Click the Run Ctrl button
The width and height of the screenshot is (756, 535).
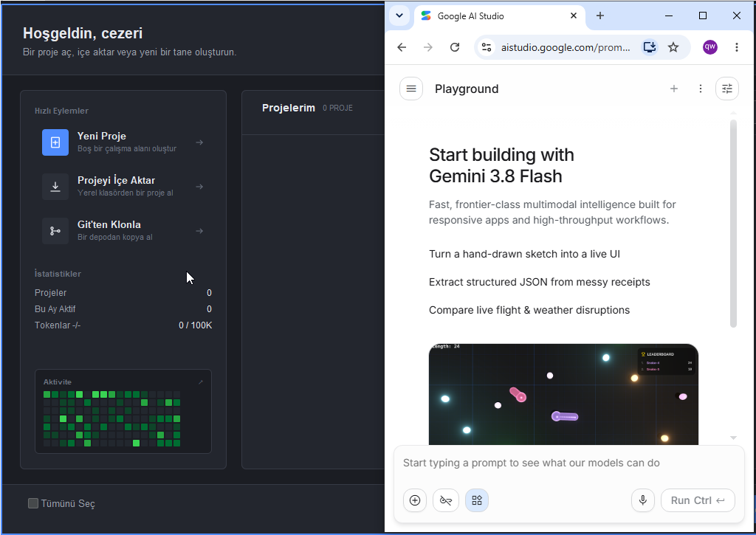tap(698, 500)
